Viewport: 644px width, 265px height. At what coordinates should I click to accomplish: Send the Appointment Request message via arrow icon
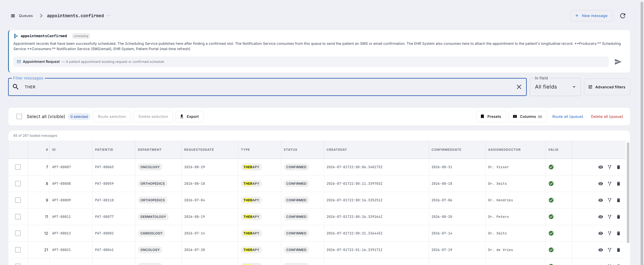(618, 62)
